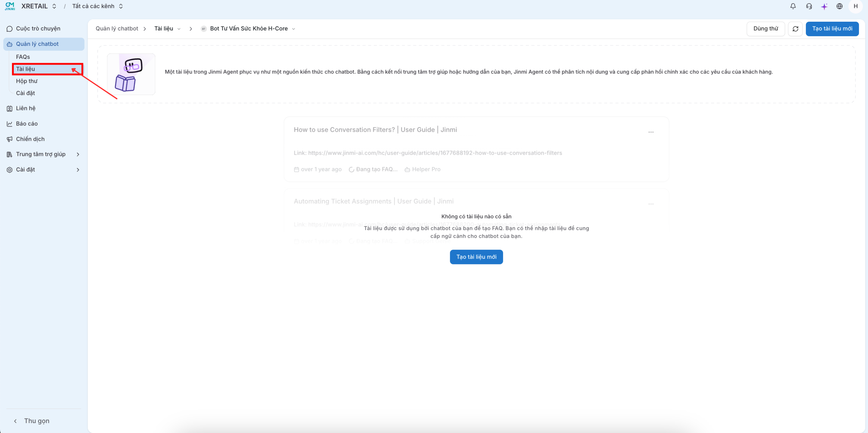Screen dimensions: 868x433
Task: Click the How to use Conversation Filters title
Action: 375,130
